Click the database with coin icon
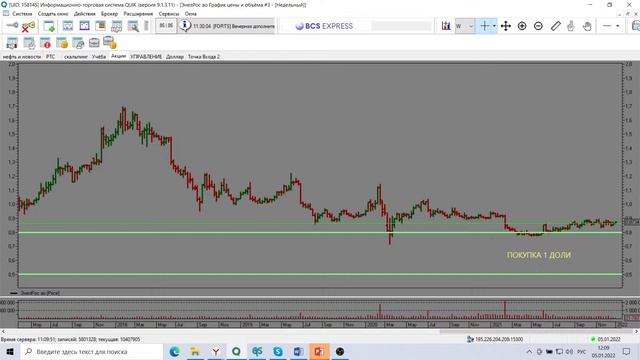The height and width of the screenshot is (360, 640). [109, 42]
